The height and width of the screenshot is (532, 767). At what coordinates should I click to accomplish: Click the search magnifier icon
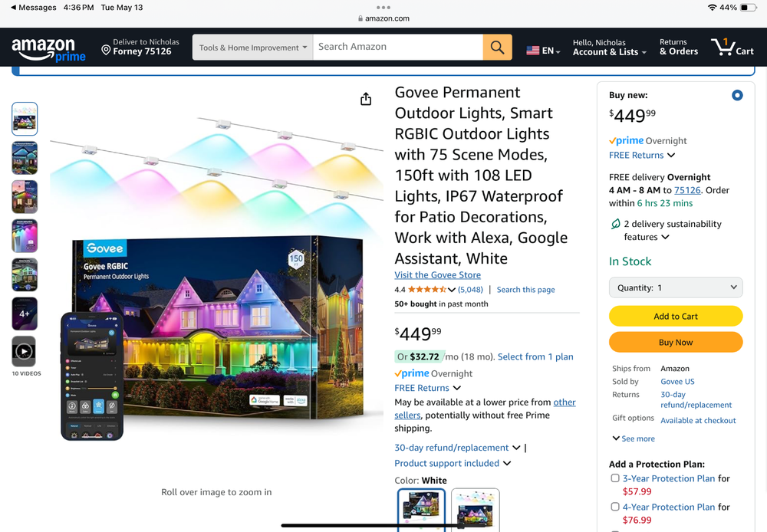[x=496, y=48]
